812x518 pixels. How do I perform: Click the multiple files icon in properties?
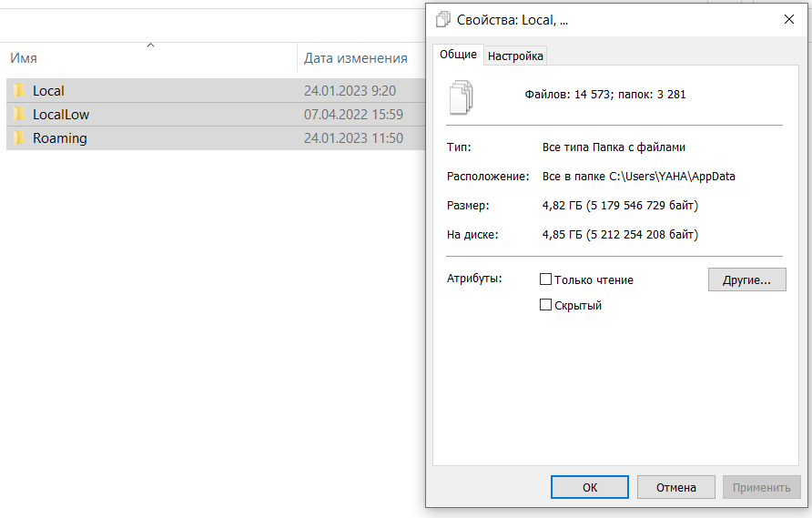(x=462, y=96)
